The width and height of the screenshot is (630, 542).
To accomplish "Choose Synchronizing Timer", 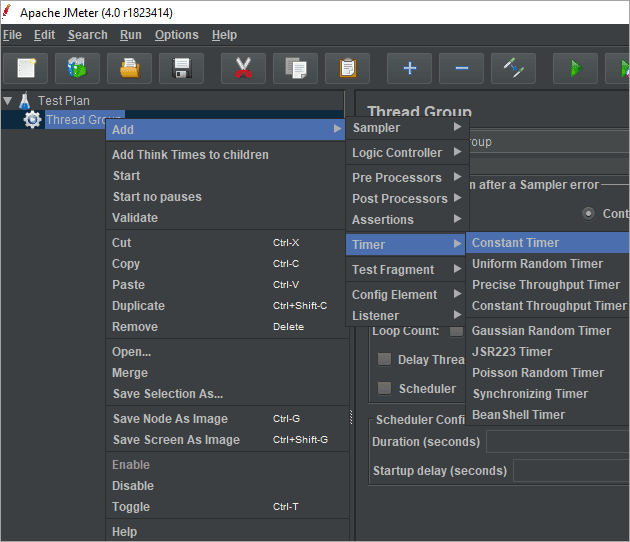I will pos(548,393).
